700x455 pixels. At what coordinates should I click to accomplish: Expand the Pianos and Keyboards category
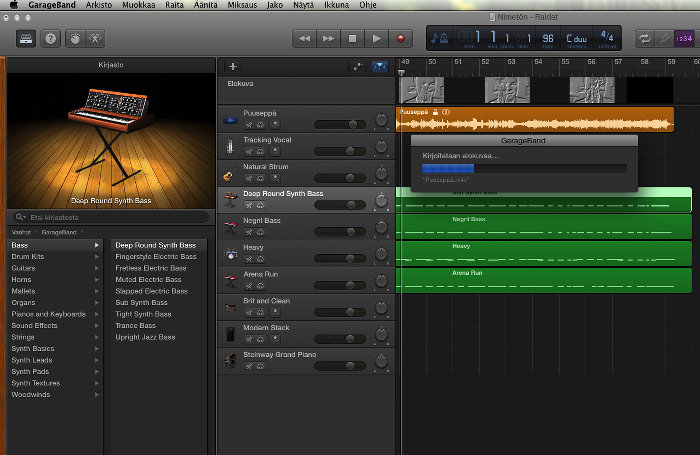coord(96,314)
